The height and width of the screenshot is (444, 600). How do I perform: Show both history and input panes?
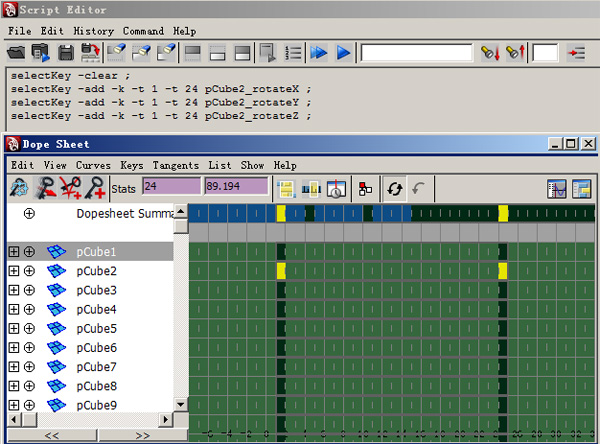point(242,53)
